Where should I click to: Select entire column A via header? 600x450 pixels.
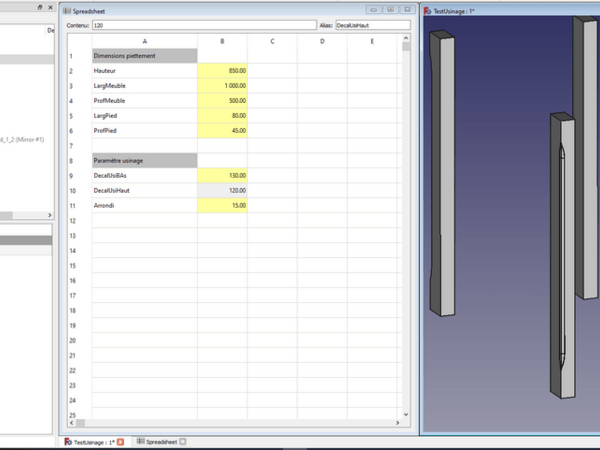(145, 41)
